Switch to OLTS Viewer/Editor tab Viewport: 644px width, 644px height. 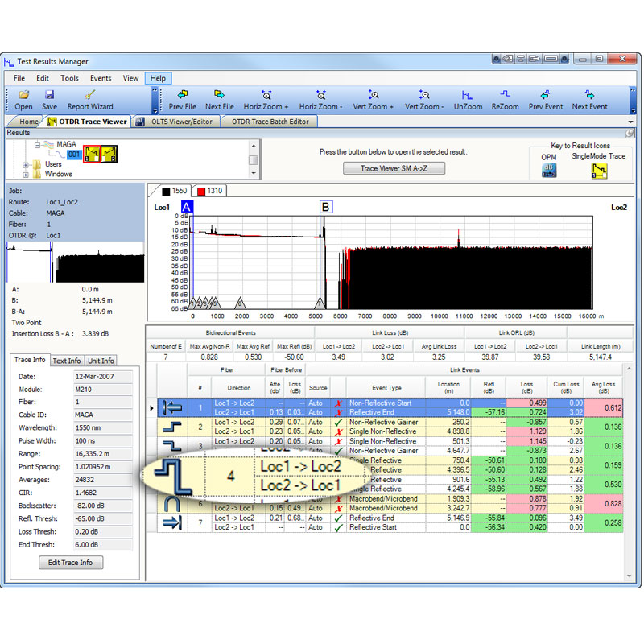point(179,122)
